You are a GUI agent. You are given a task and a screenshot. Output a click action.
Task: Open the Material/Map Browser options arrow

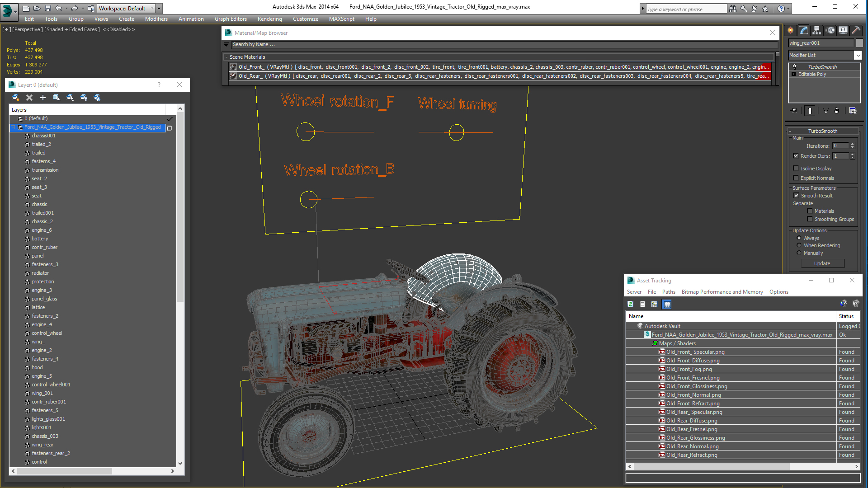click(x=226, y=44)
